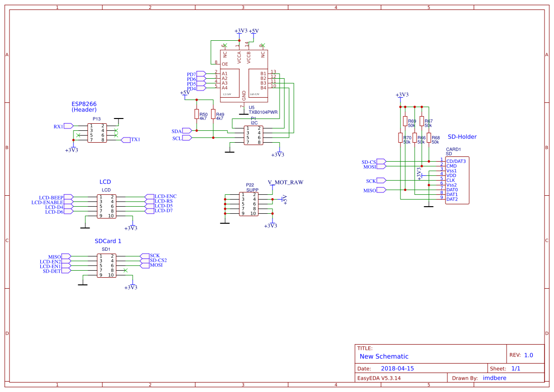Click the SD-CS label near SD-Holder
Screen dimensions: 554x392
(368, 162)
